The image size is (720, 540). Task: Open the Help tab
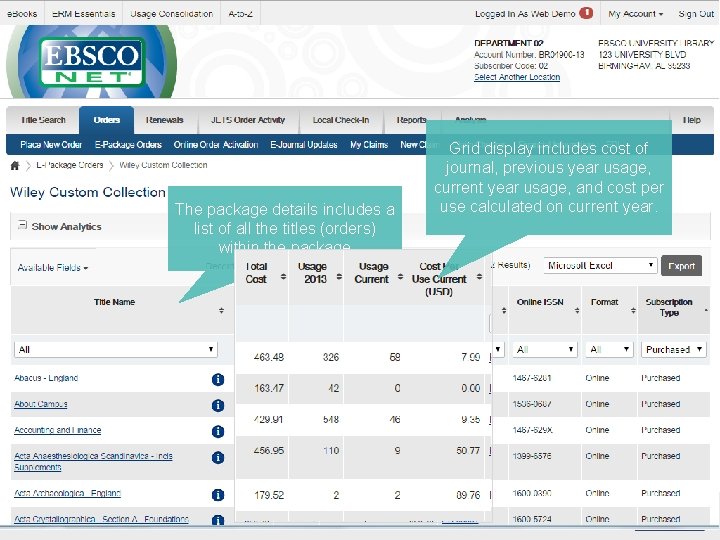coord(691,120)
